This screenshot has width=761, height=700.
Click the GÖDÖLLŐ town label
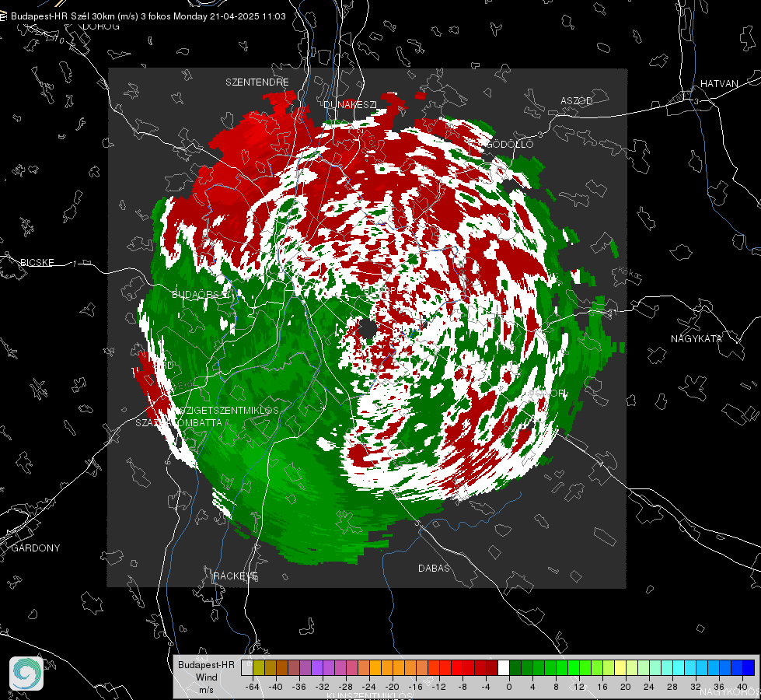coord(510,144)
